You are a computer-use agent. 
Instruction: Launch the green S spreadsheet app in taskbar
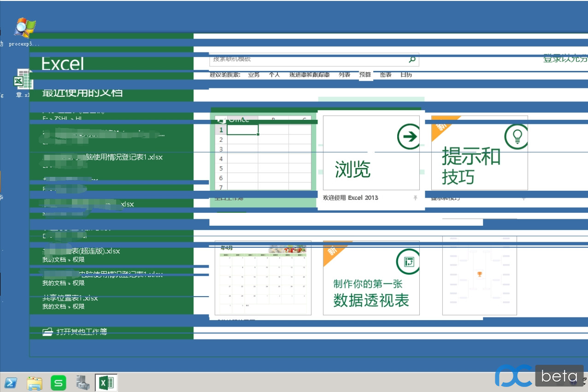point(59,382)
